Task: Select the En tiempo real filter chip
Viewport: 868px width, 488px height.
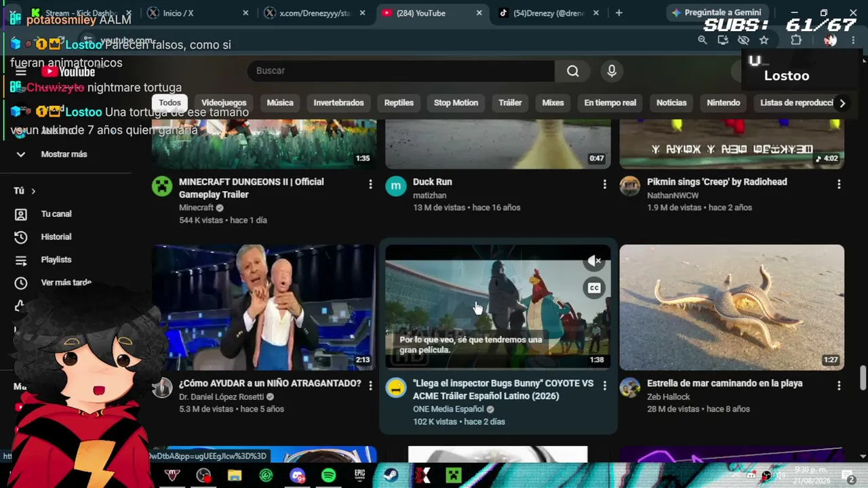Action: point(610,103)
